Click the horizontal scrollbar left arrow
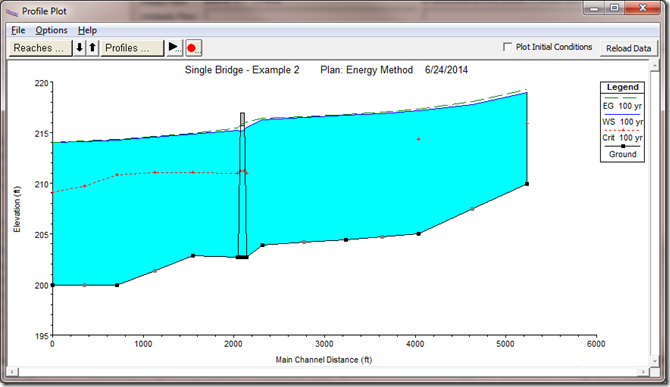The width and height of the screenshot is (670, 387). [x=12, y=372]
